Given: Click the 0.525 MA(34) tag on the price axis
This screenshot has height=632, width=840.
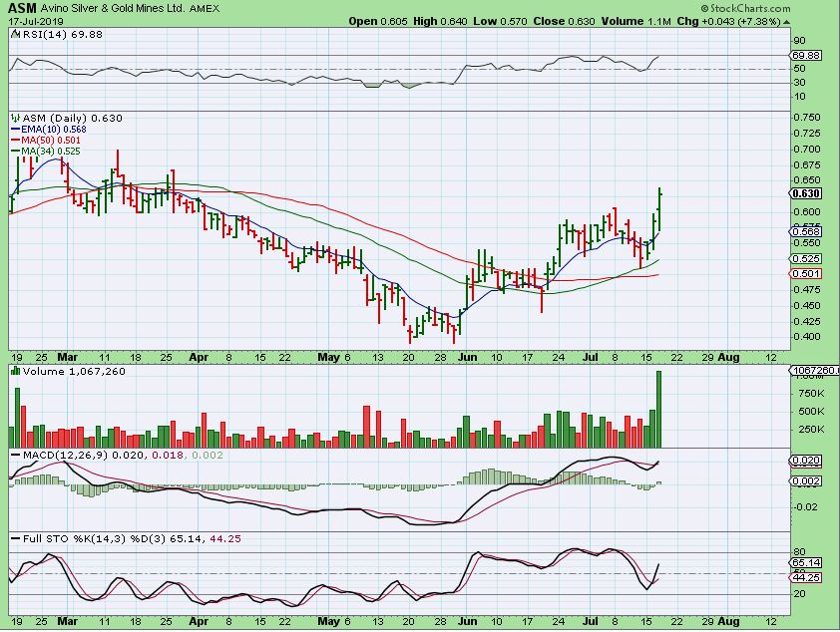Looking at the screenshot, I should 805,258.
